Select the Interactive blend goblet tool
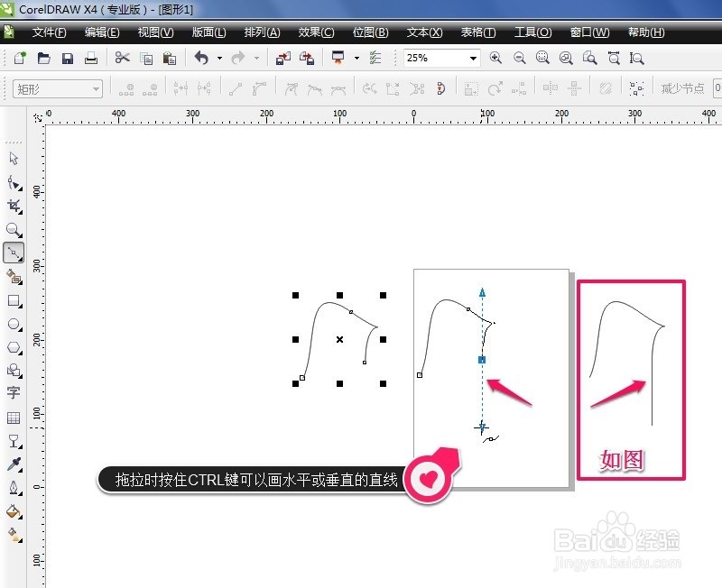 [14, 441]
